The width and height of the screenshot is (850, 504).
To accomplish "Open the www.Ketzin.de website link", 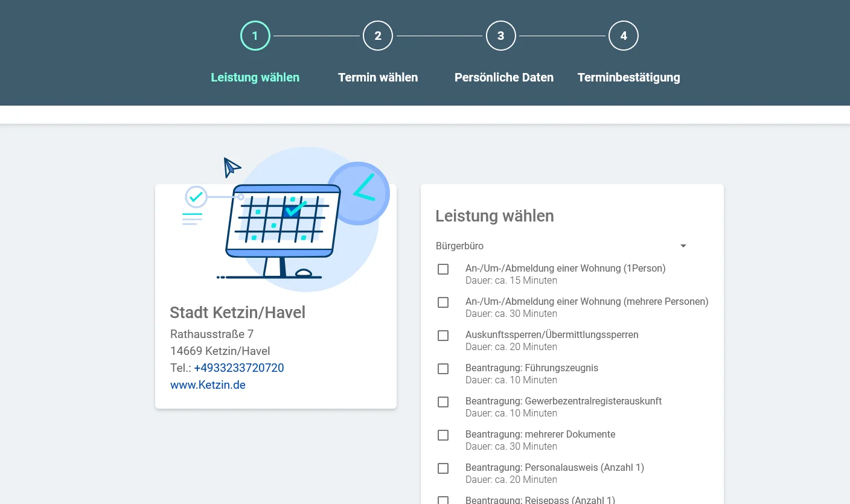I will tap(208, 384).
